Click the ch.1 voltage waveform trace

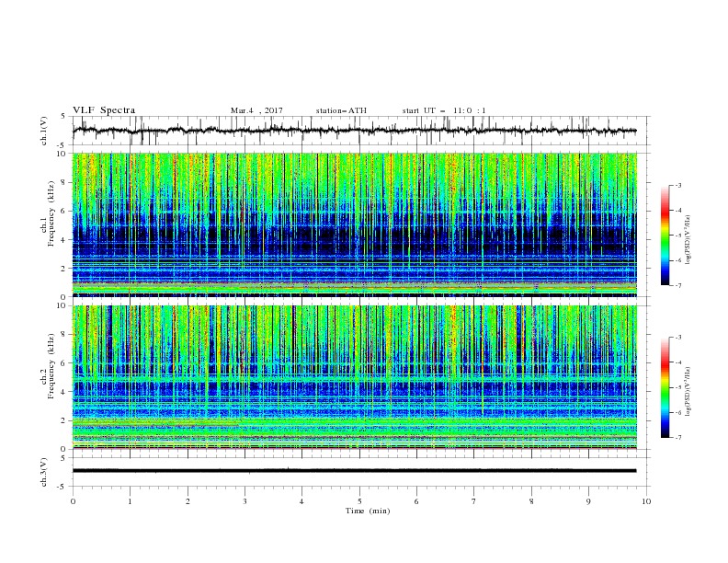pyautogui.click(x=354, y=131)
